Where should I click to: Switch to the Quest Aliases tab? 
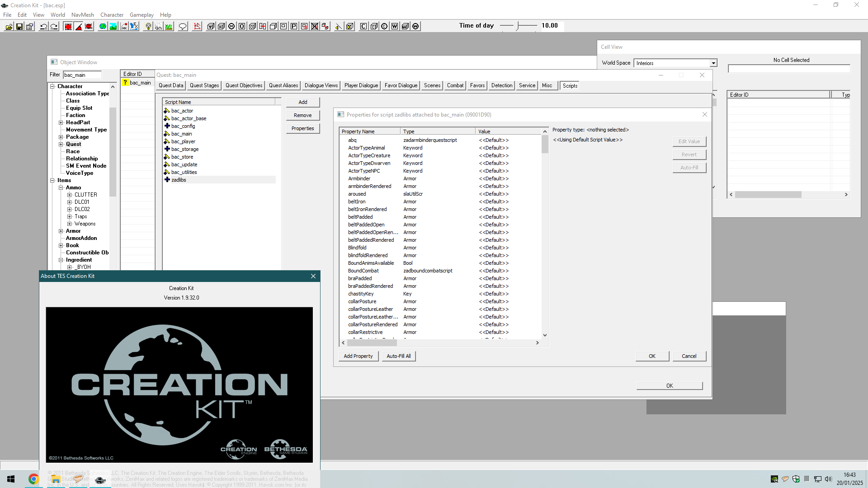point(283,85)
